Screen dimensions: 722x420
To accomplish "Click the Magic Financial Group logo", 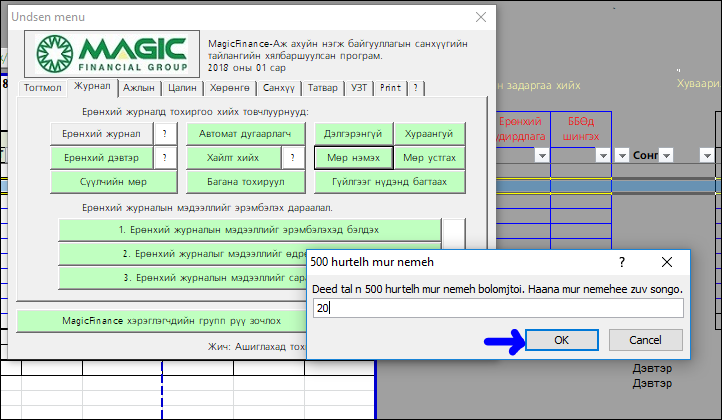I will click(x=111, y=55).
